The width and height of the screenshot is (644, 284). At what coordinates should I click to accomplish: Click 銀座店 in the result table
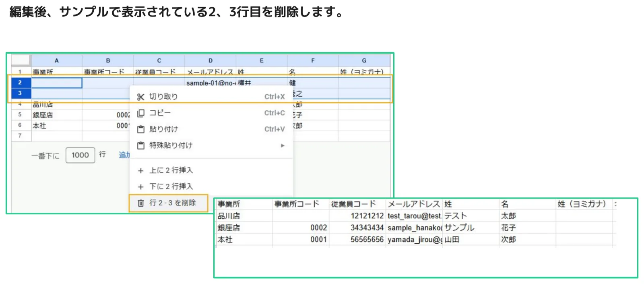[244, 228]
